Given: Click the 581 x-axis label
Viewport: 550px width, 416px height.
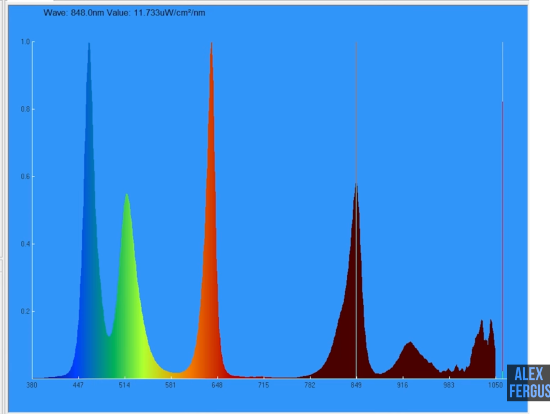Looking at the screenshot, I should pyautogui.click(x=170, y=385).
